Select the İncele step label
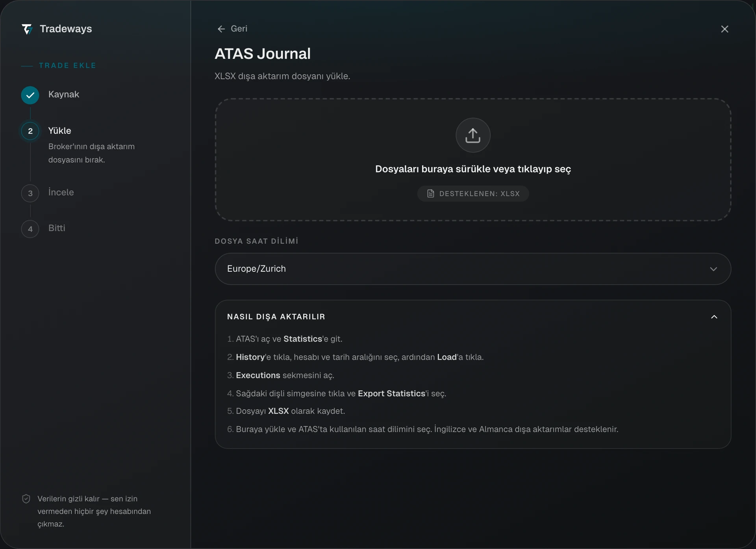This screenshot has height=549, width=756. pyautogui.click(x=61, y=192)
